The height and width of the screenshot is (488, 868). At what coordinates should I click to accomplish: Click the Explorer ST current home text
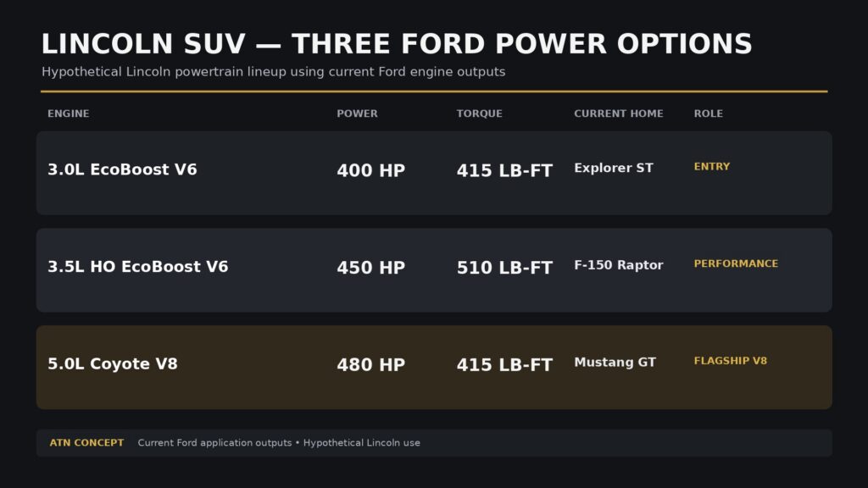point(614,169)
